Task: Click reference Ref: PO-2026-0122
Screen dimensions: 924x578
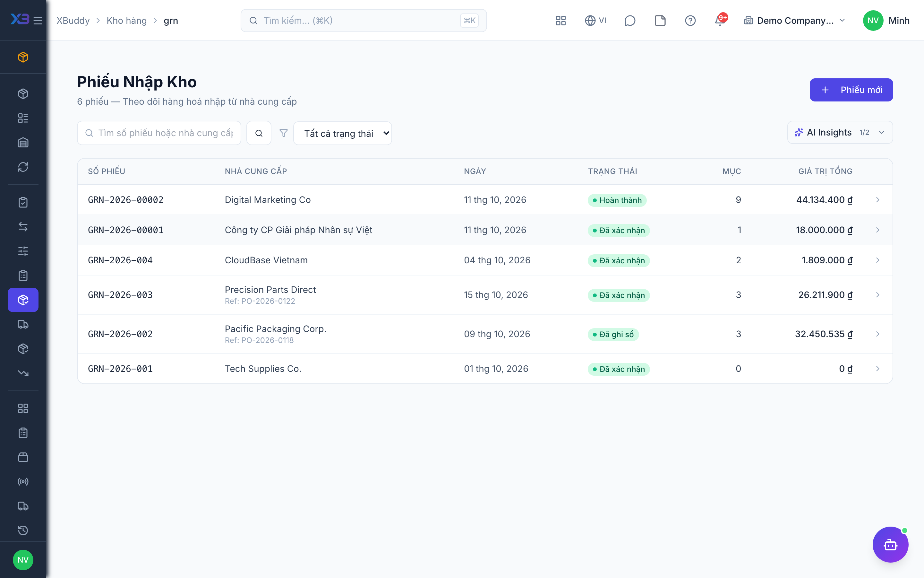Action: click(x=260, y=301)
